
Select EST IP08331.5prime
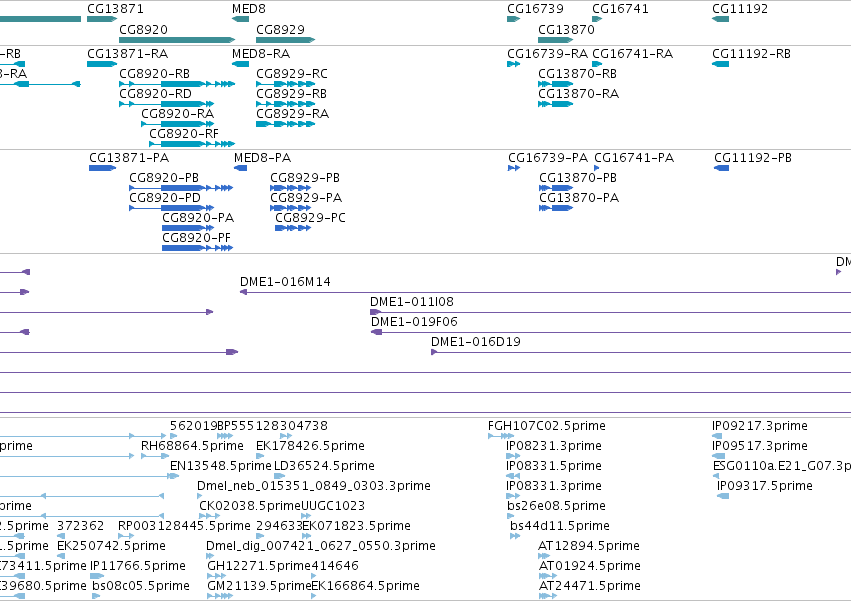pos(554,466)
